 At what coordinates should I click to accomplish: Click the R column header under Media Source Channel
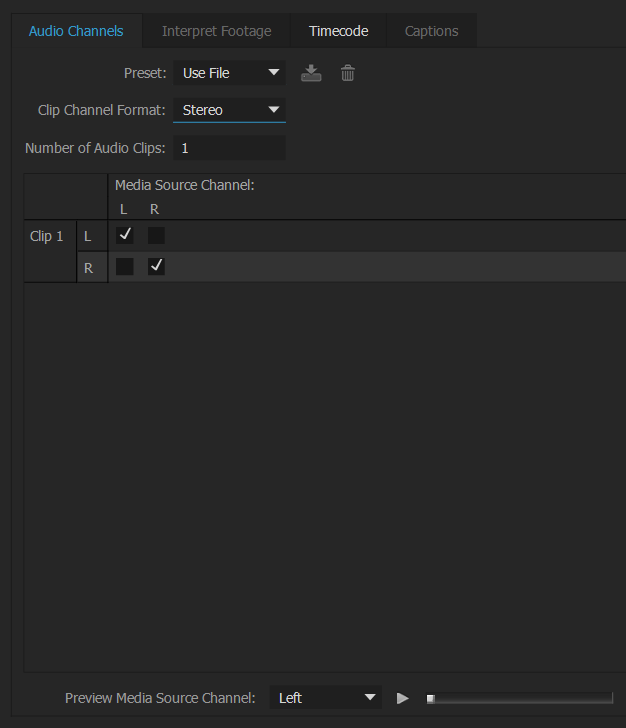pyautogui.click(x=154, y=209)
